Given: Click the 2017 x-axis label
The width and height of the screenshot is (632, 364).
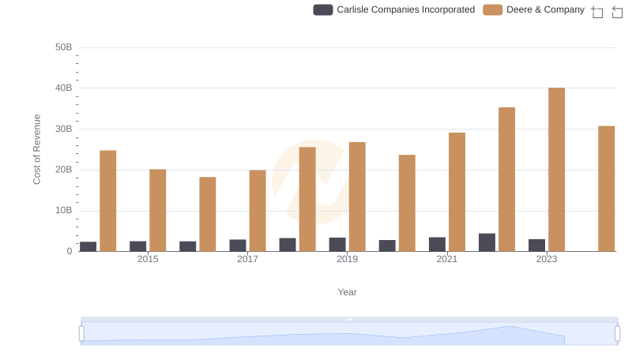Looking at the screenshot, I should (247, 259).
